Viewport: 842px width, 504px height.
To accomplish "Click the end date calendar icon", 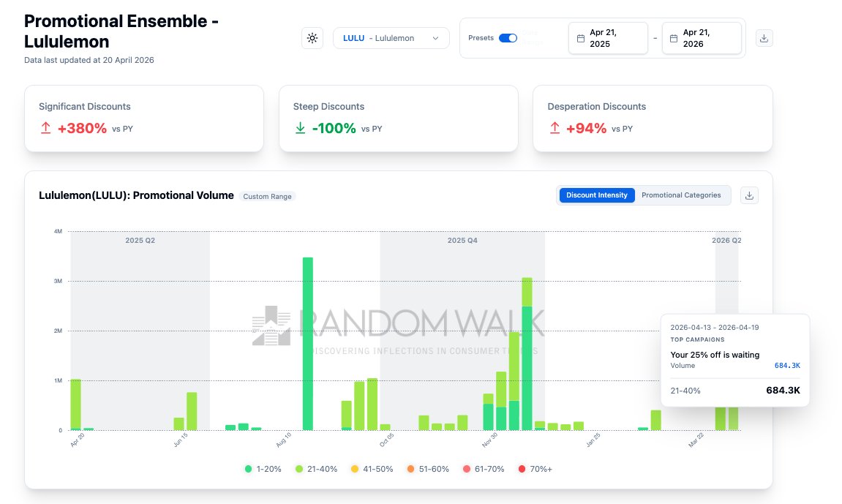I will click(x=674, y=38).
